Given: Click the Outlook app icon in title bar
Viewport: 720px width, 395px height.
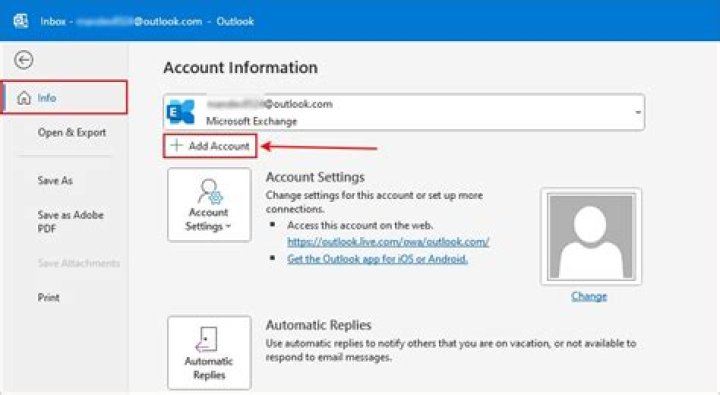Looking at the screenshot, I should click(x=21, y=21).
